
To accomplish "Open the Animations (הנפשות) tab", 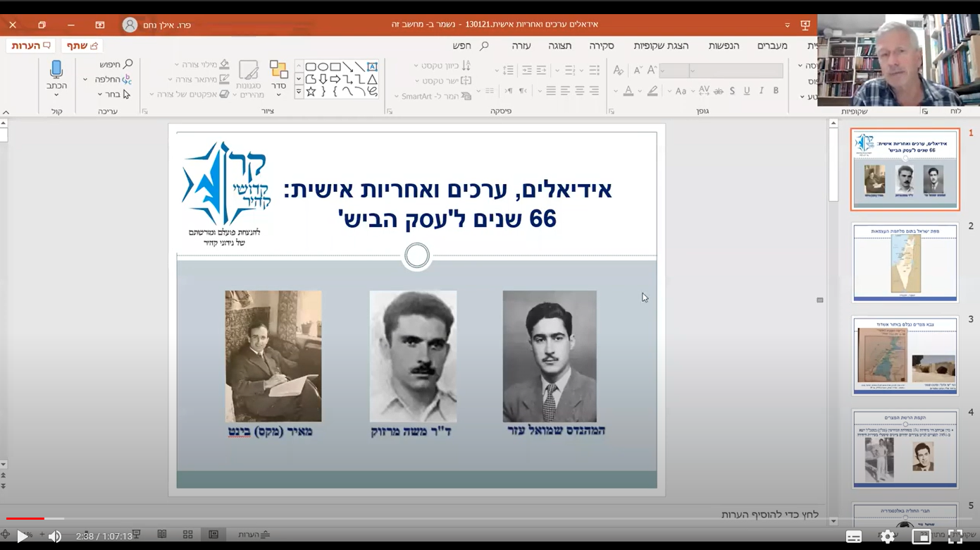I will (x=724, y=45).
